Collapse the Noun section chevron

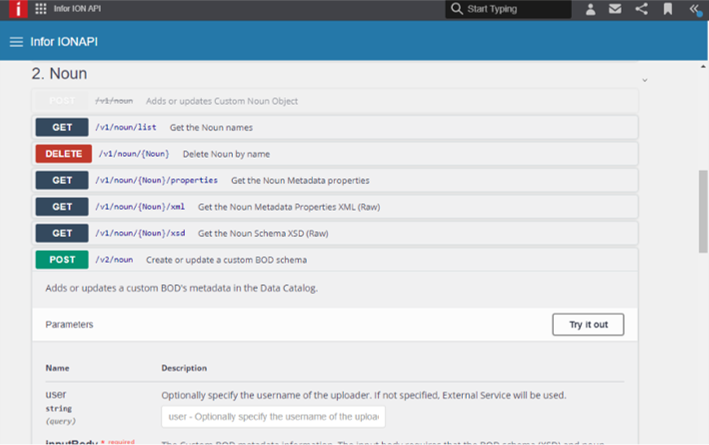645,79
